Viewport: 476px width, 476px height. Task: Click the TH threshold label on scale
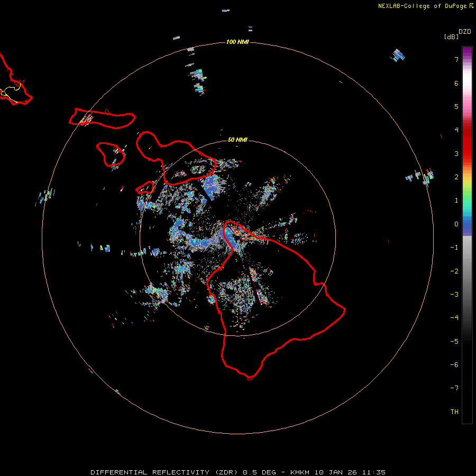tap(454, 412)
